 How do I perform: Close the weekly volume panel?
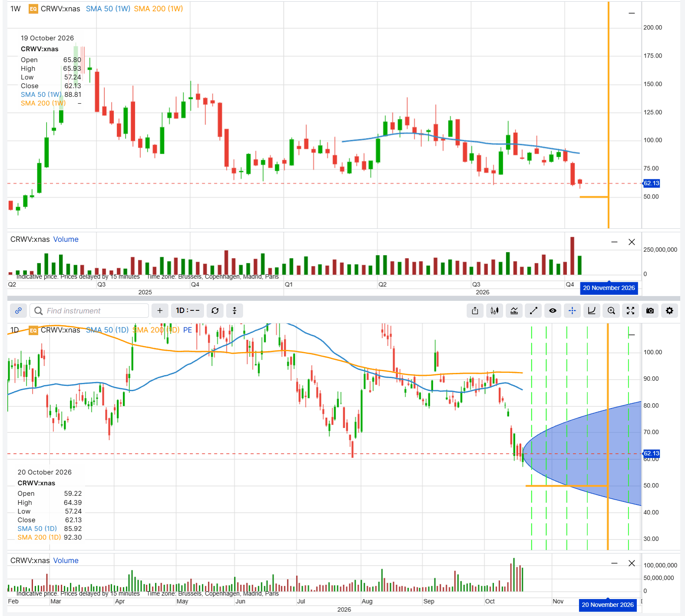(x=632, y=242)
